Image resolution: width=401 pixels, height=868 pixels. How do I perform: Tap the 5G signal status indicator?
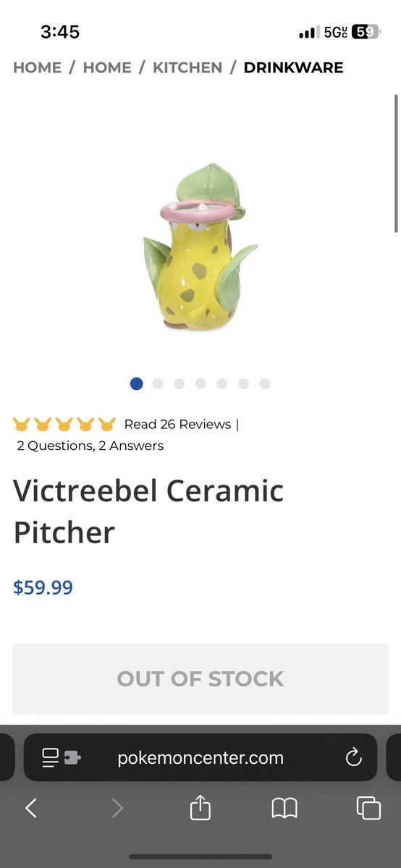click(x=335, y=32)
